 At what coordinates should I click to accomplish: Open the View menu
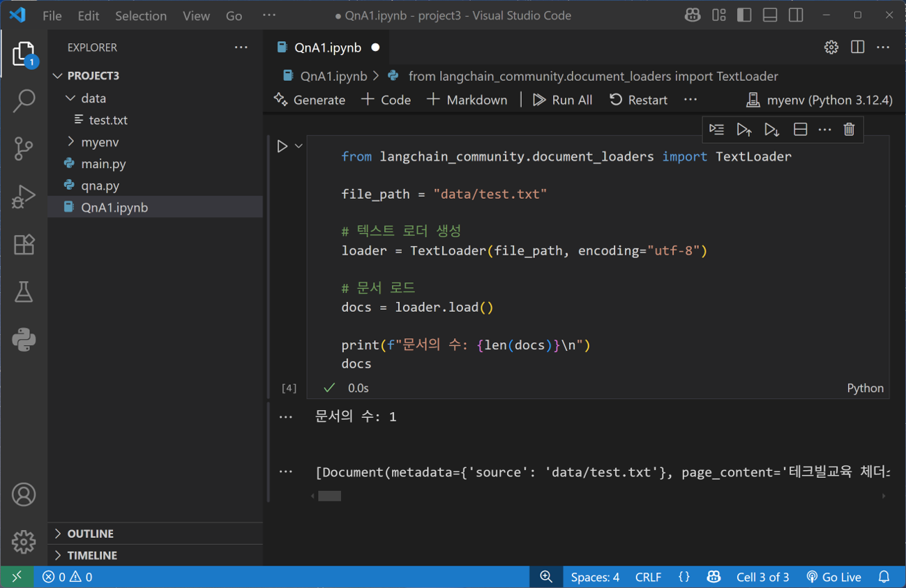pos(196,15)
